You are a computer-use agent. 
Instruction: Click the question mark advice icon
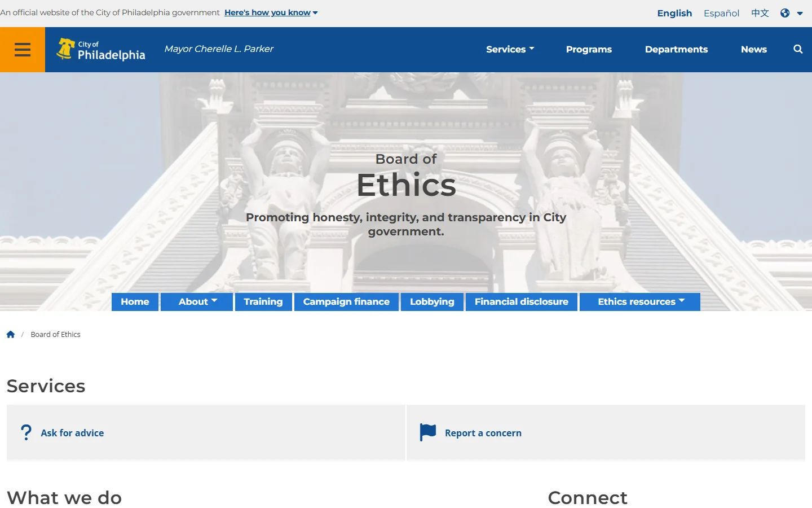26,432
